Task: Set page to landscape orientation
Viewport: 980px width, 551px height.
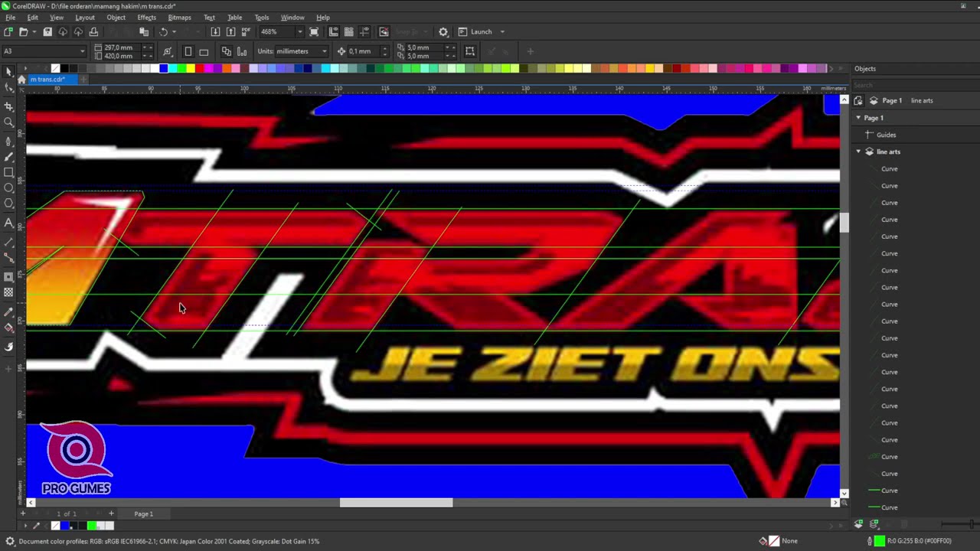Action: click(x=204, y=51)
